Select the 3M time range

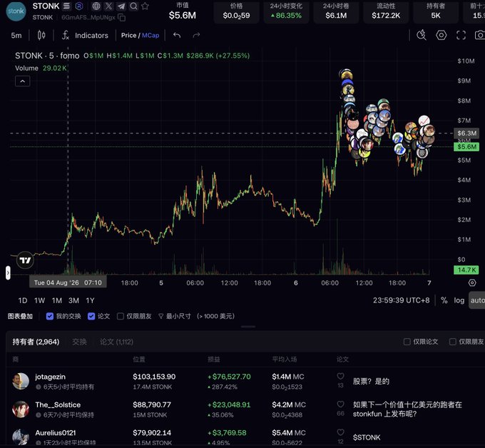coord(73,300)
